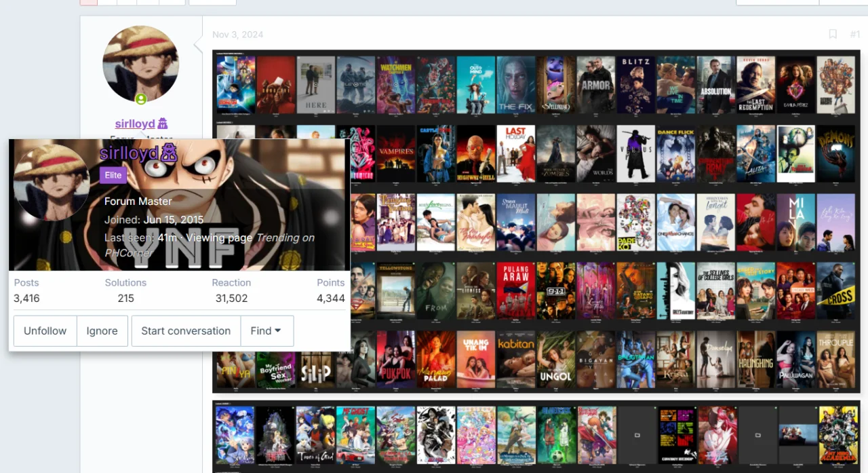Click the sirlloyd username link under avatar

click(135, 124)
